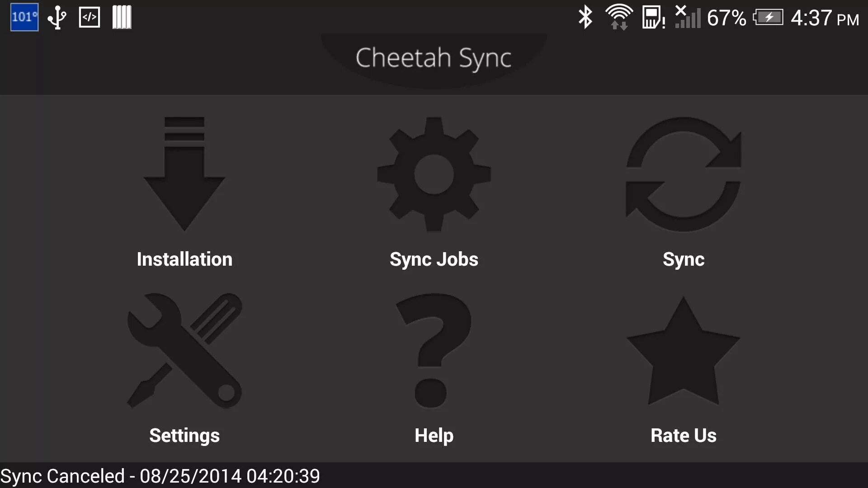Tap the Wi-Fi status icon
This screenshot has height=488, width=868.
click(x=619, y=18)
